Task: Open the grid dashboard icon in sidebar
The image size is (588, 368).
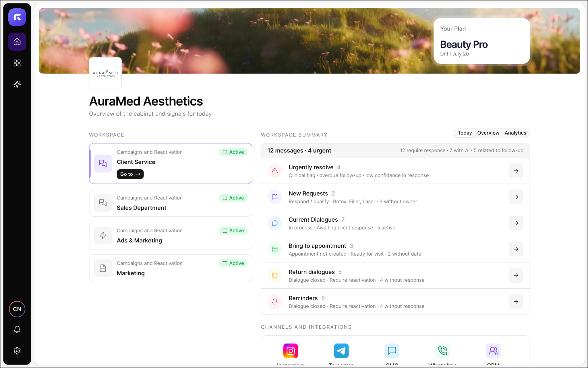Action: [x=17, y=63]
